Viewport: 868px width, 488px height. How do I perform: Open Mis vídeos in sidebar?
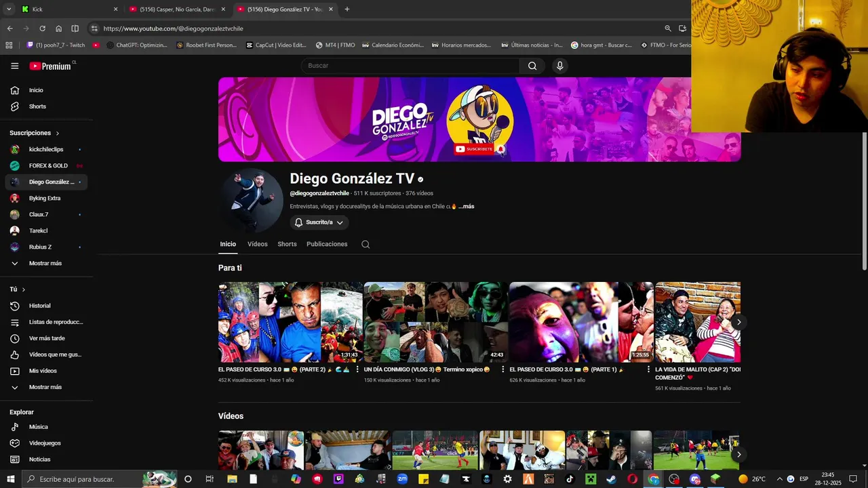[x=46, y=371]
